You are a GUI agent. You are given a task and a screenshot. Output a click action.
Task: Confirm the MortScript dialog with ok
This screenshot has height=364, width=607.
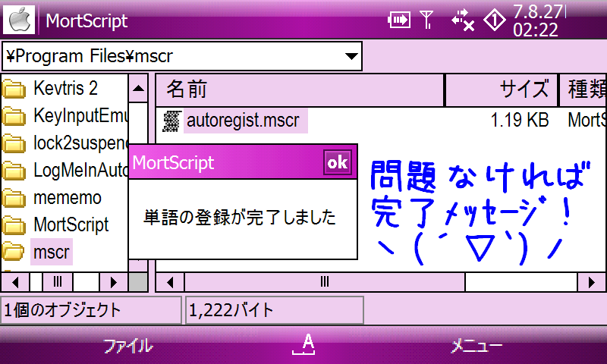pyautogui.click(x=337, y=162)
